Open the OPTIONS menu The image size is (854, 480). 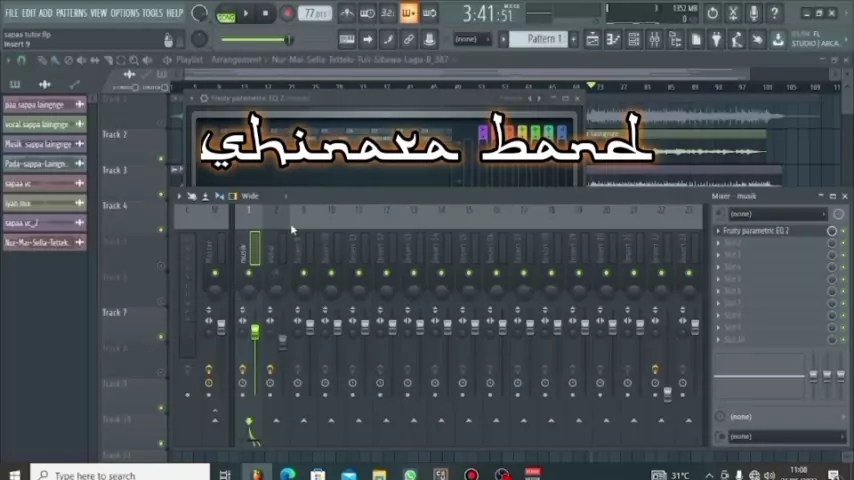click(x=125, y=13)
